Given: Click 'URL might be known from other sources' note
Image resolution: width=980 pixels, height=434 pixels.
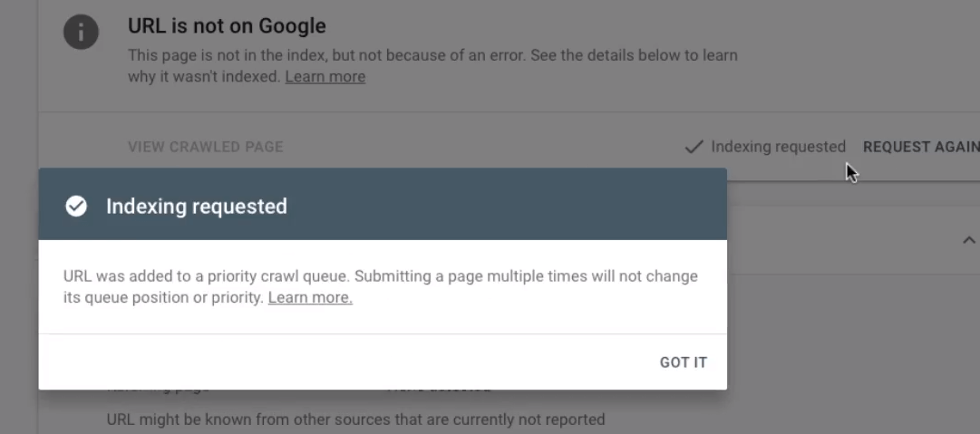Looking at the screenshot, I should (x=355, y=419).
